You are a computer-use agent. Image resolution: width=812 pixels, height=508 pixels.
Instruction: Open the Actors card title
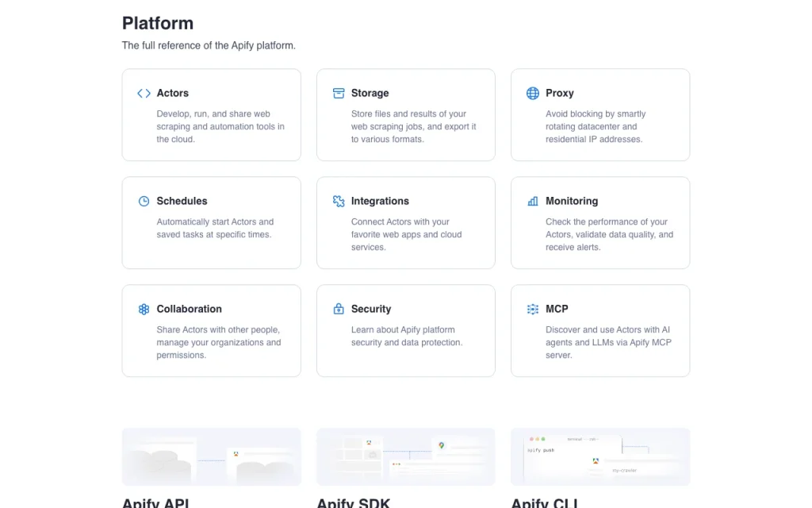pos(172,94)
